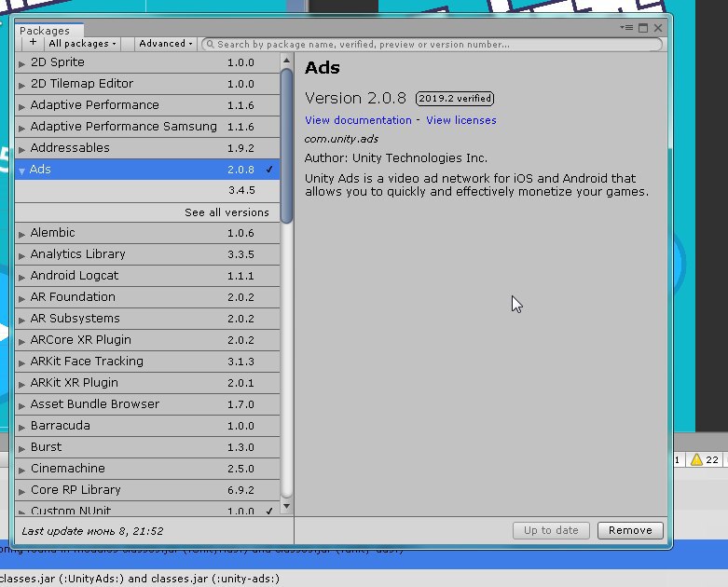Viewport: 728px width, 587px height.
Task: Open the Advanced dropdown
Action: [x=166, y=44]
